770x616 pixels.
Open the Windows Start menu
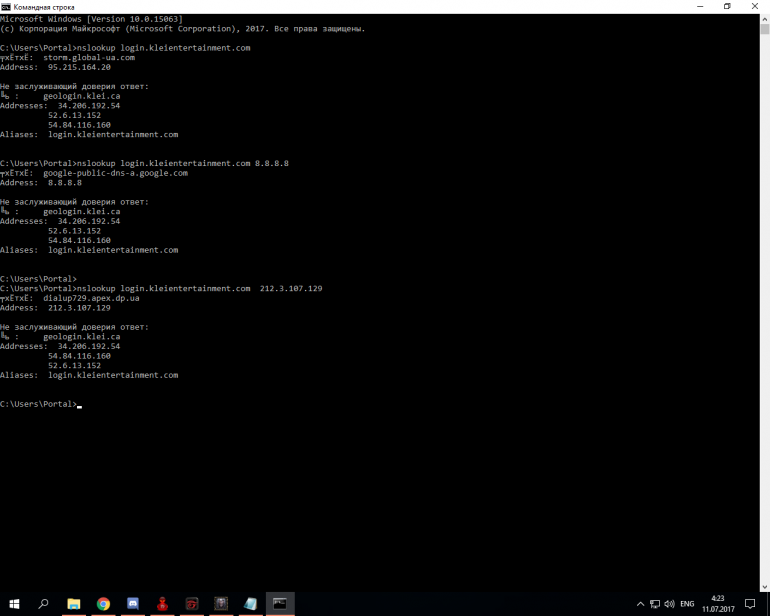coord(14,604)
